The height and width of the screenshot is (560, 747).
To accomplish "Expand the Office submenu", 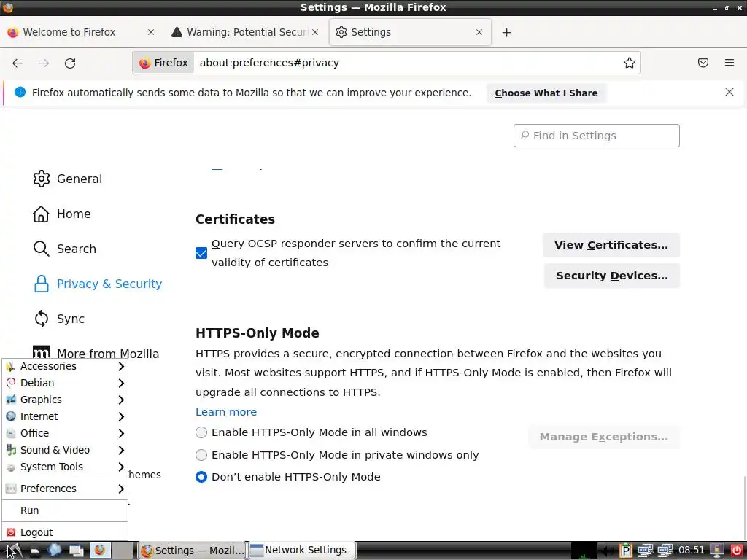I will pyautogui.click(x=65, y=433).
